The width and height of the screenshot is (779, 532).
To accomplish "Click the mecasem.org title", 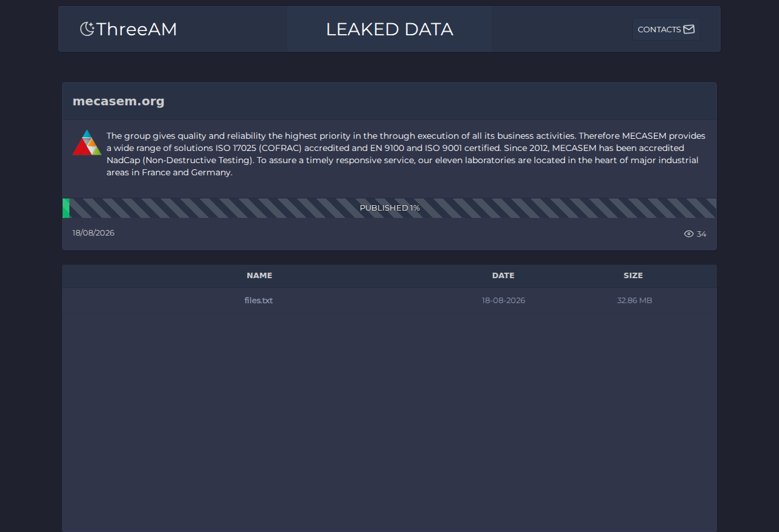I will (x=119, y=101).
